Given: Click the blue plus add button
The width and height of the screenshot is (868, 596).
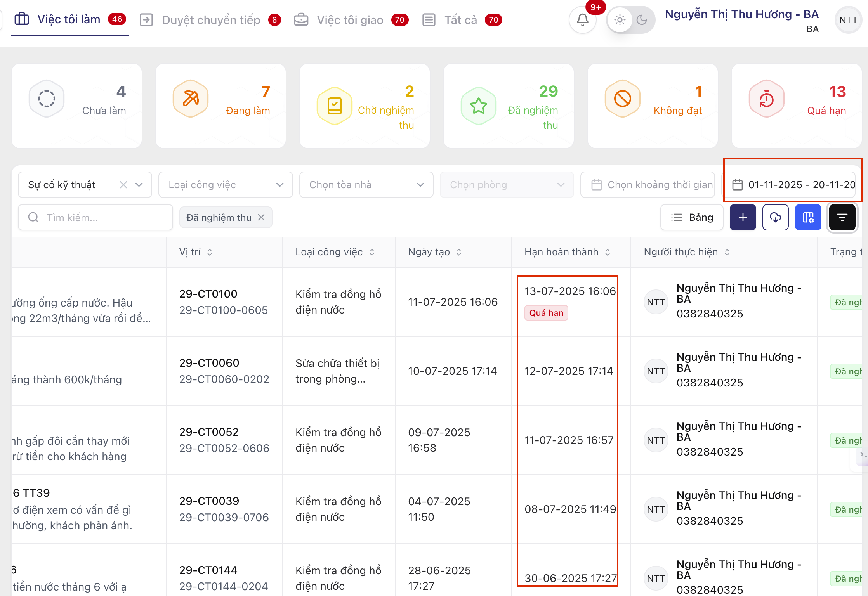Looking at the screenshot, I should (743, 217).
